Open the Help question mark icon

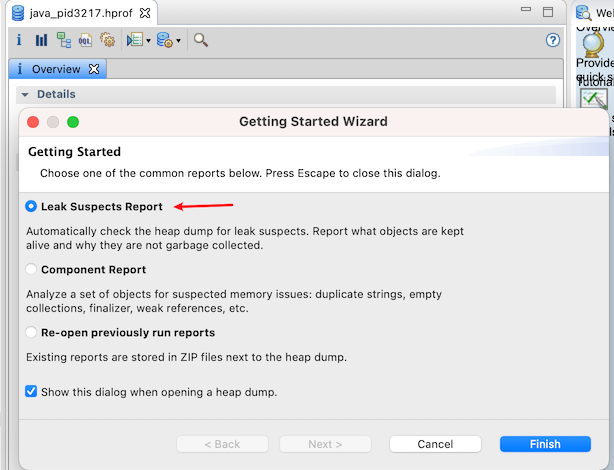pyautogui.click(x=553, y=40)
